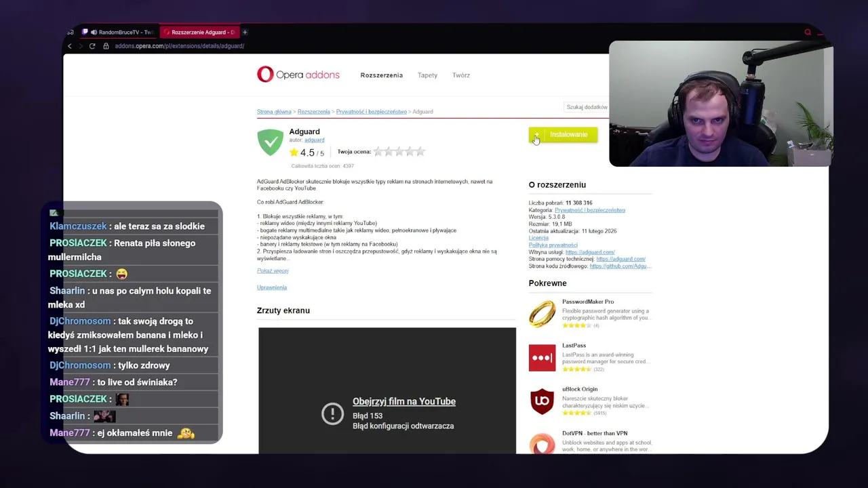Click the adguard author link
Image resolution: width=868 pixels, height=488 pixels.
(x=314, y=140)
